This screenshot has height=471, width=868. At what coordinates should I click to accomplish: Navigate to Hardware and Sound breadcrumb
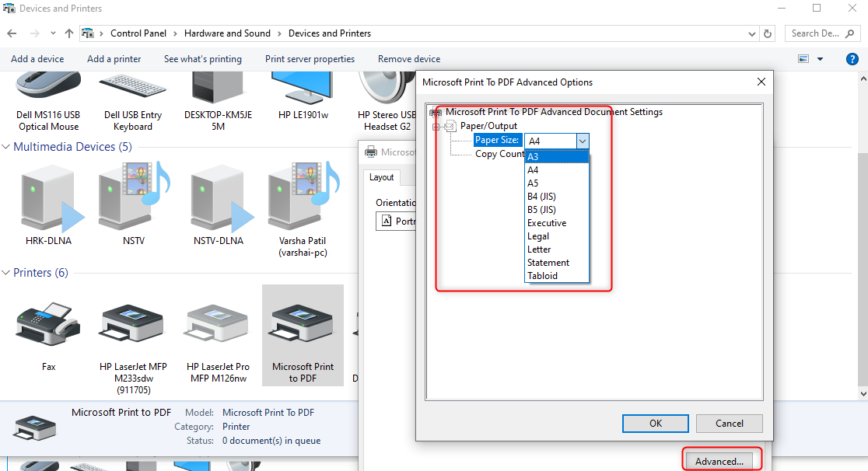click(228, 33)
